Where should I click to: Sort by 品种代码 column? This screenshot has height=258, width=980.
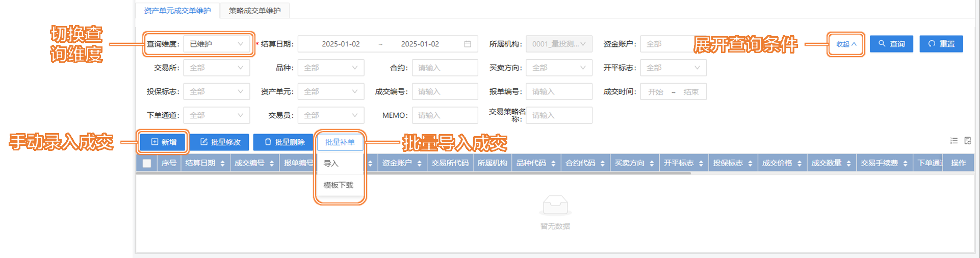tap(553, 163)
